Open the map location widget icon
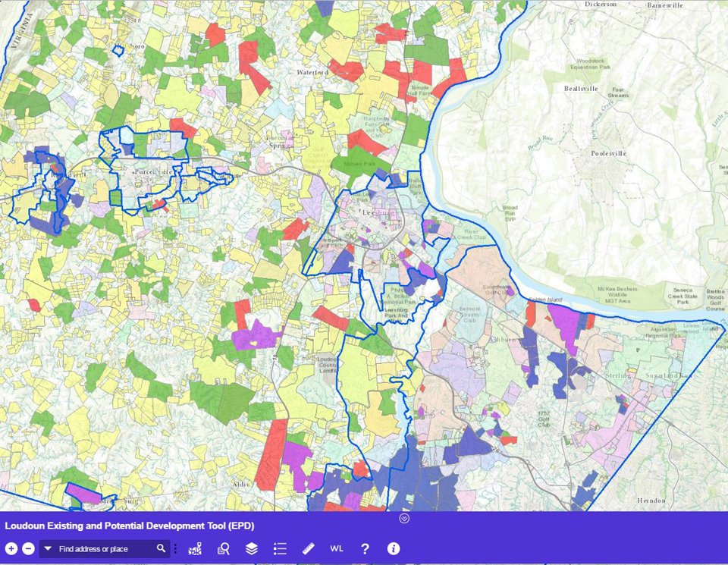This screenshot has height=565, width=728. coord(196,549)
